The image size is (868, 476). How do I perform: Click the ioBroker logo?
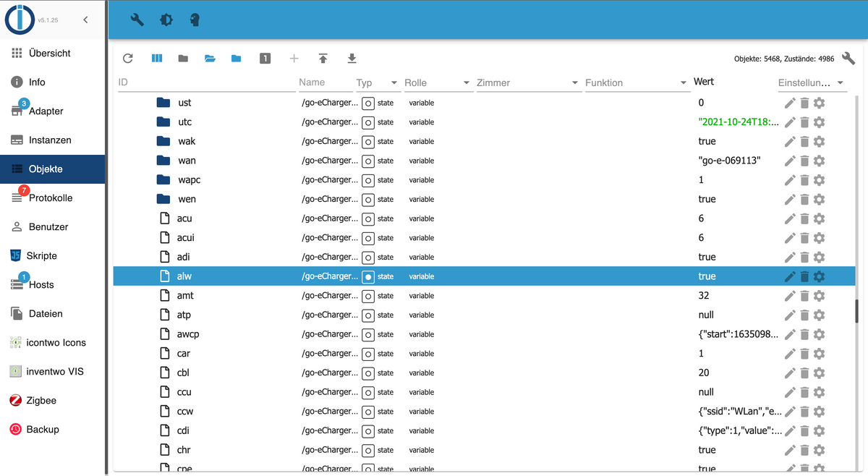(x=20, y=20)
